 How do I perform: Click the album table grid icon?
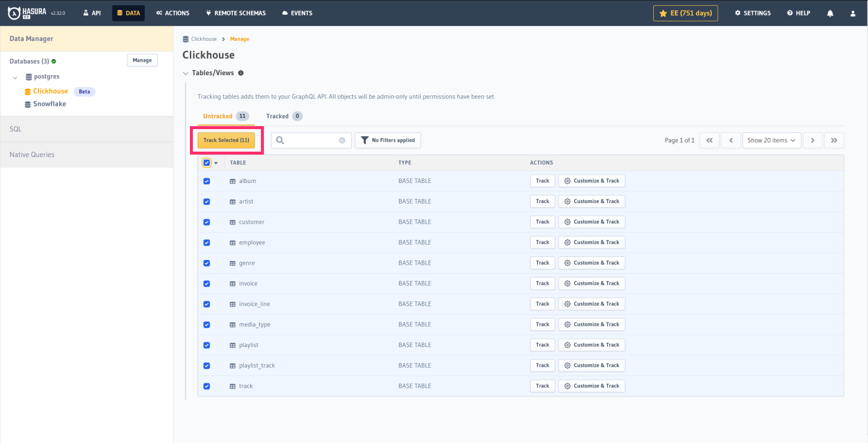[233, 181]
